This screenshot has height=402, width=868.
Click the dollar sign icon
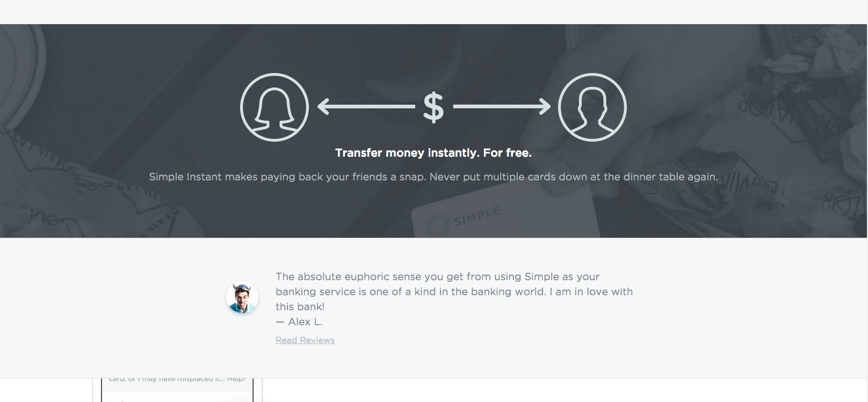433,107
